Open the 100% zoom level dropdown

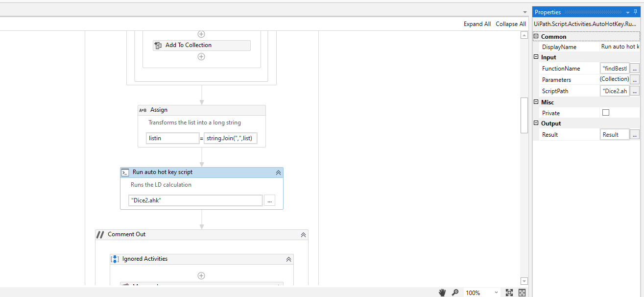pos(497,293)
